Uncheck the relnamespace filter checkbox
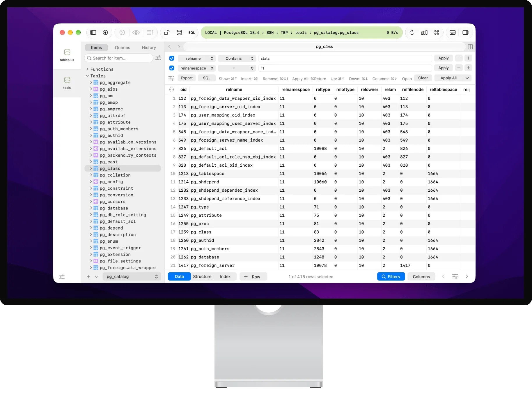 [172, 68]
